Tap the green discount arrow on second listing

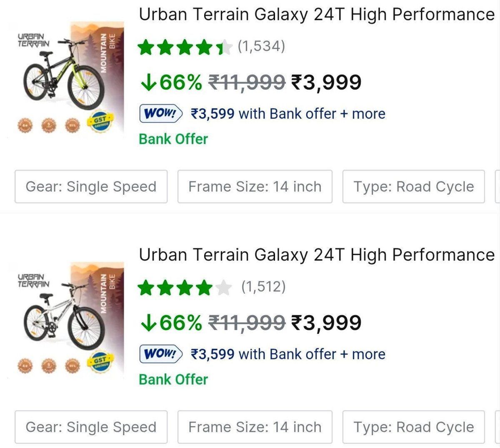point(148,323)
